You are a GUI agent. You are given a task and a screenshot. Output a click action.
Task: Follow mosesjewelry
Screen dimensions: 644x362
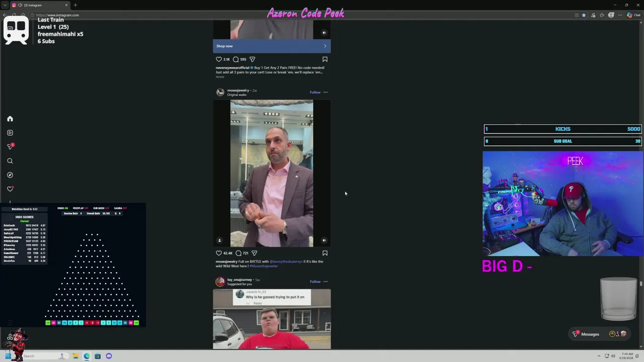(315, 93)
